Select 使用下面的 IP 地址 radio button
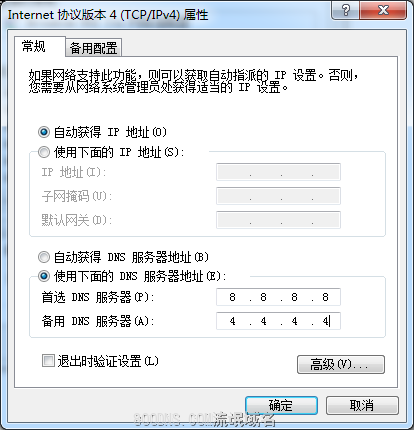 [44, 152]
